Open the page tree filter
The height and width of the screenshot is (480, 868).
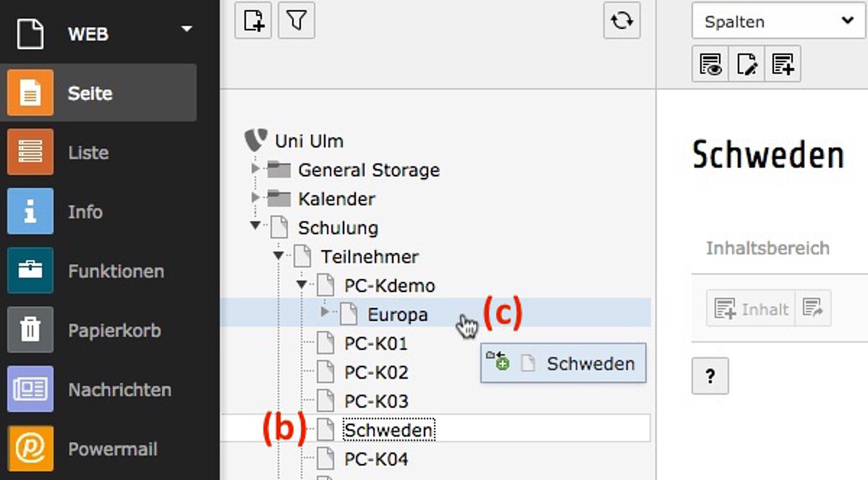point(296,20)
